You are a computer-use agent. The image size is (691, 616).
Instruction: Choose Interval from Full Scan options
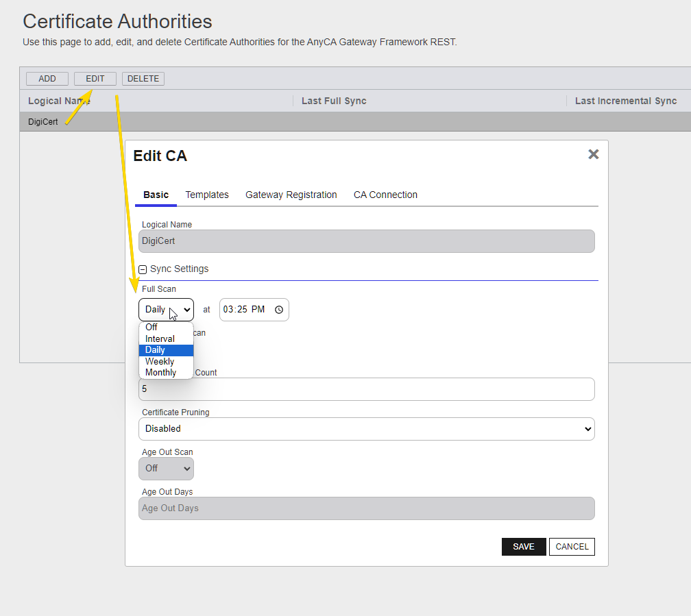160,338
